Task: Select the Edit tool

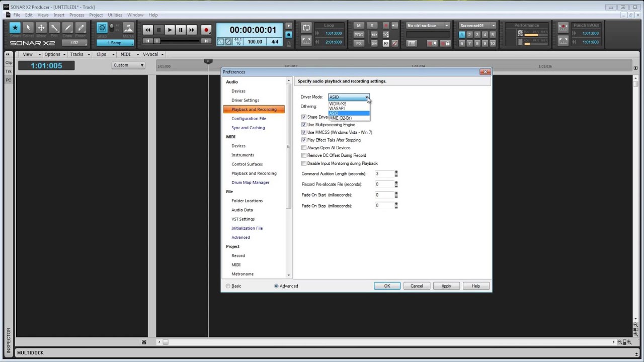Action: click(54, 29)
